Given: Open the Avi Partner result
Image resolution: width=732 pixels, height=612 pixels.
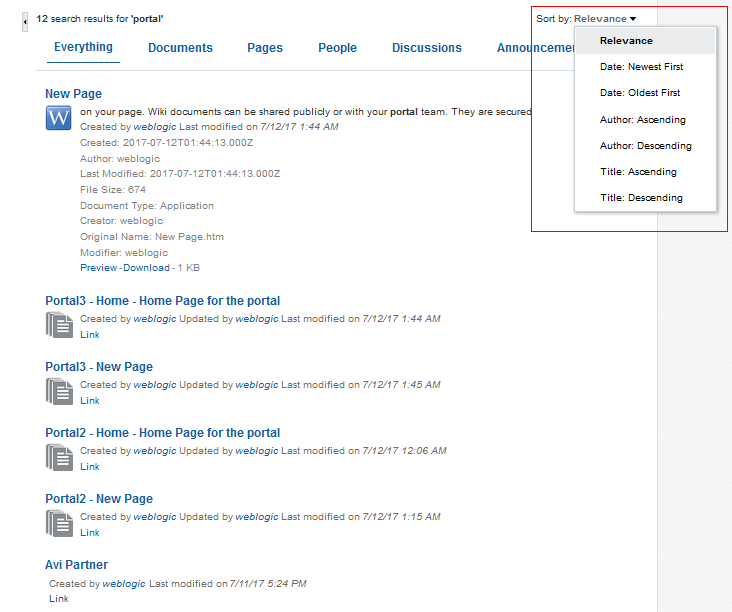Looking at the screenshot, I should pos(77,565).
